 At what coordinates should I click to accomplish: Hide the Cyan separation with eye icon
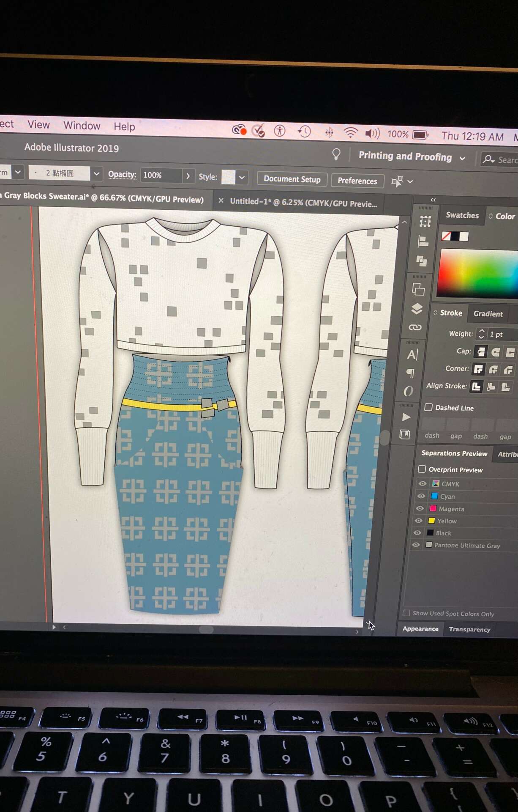pos(421,496)
